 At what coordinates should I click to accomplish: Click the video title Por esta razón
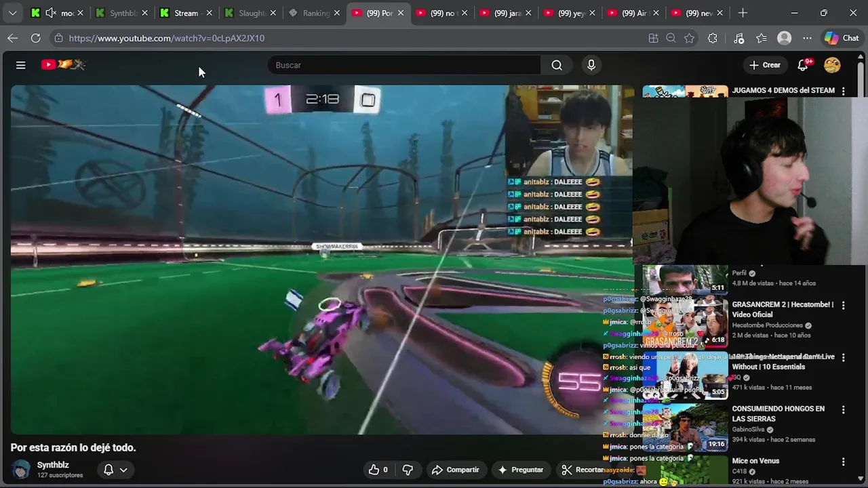point(73,447)
